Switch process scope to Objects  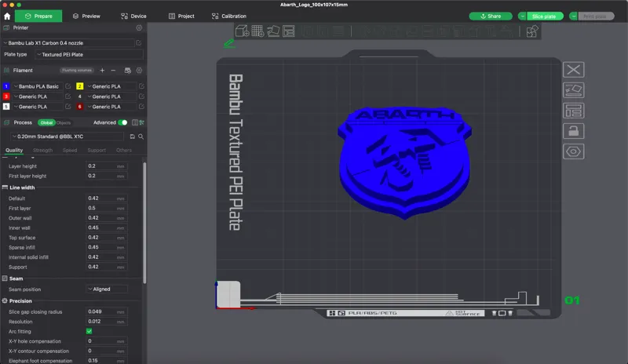(64, 122)
